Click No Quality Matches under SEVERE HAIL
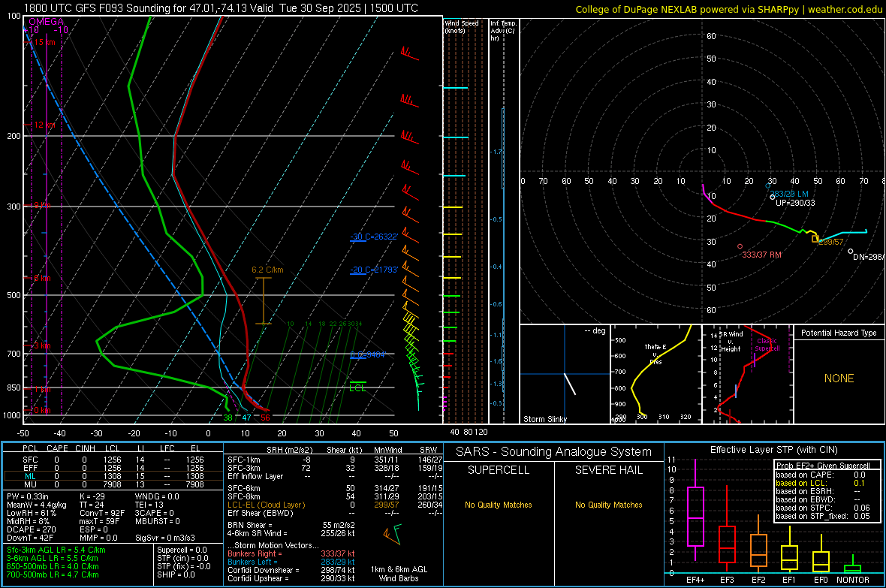 pyautogui.click(x=608, y=505)
